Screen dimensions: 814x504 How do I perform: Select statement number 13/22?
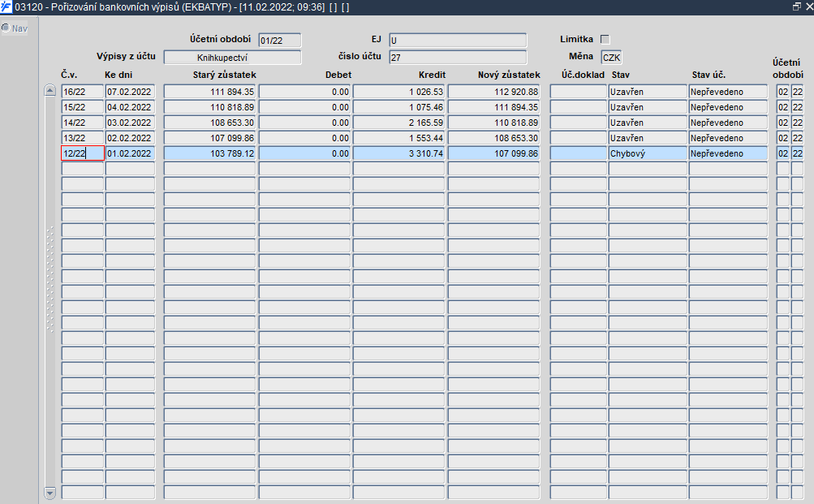tap(83, 138)
